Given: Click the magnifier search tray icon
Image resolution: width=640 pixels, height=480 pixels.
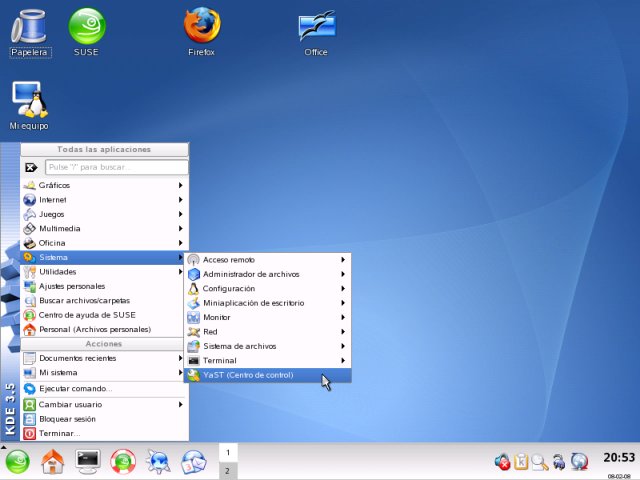Looking at the screenshot, I should 540,462.
